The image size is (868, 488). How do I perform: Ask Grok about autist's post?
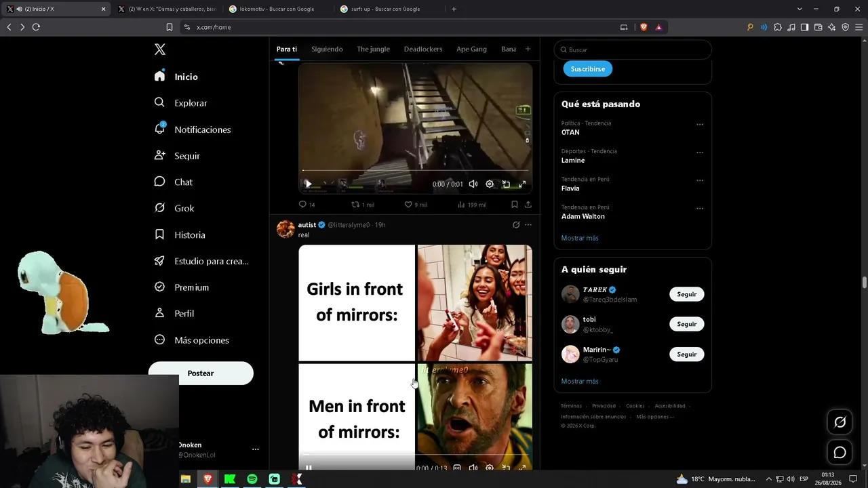click(x=516, y=225)
